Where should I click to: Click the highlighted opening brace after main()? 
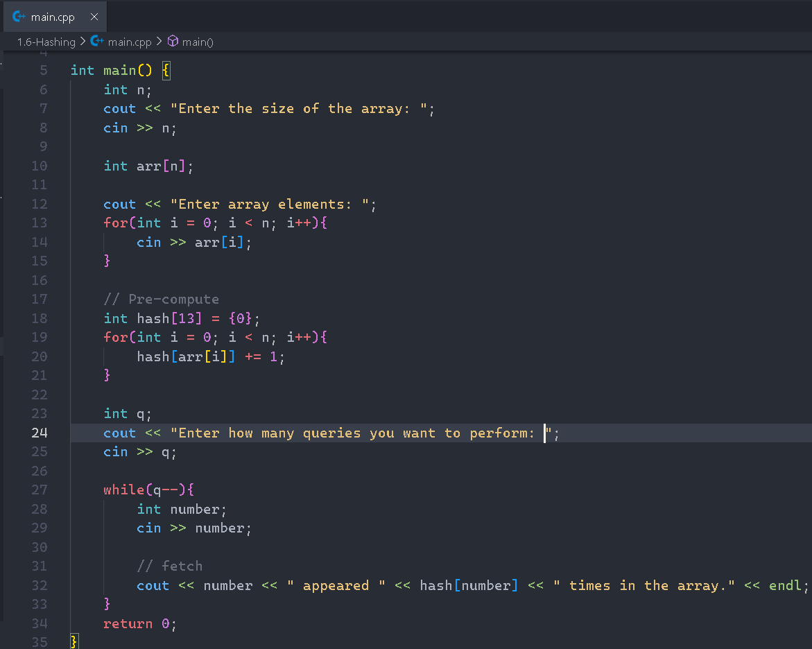[x=166, y=71]
